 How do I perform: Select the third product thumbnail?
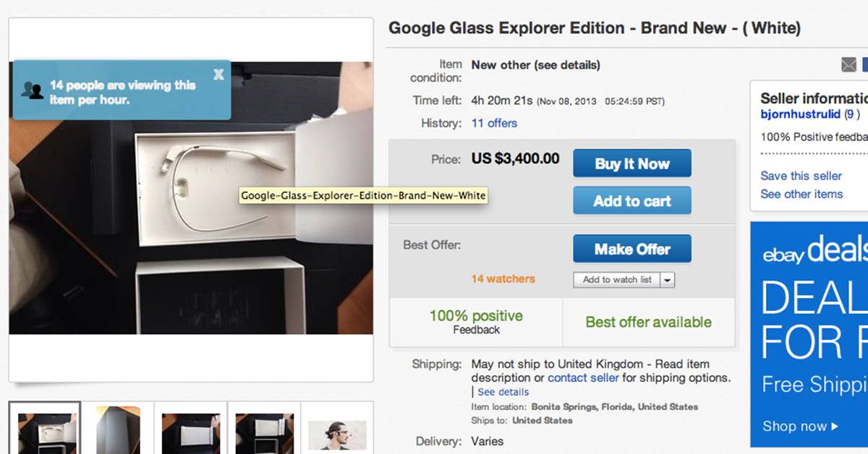(191, 429)
